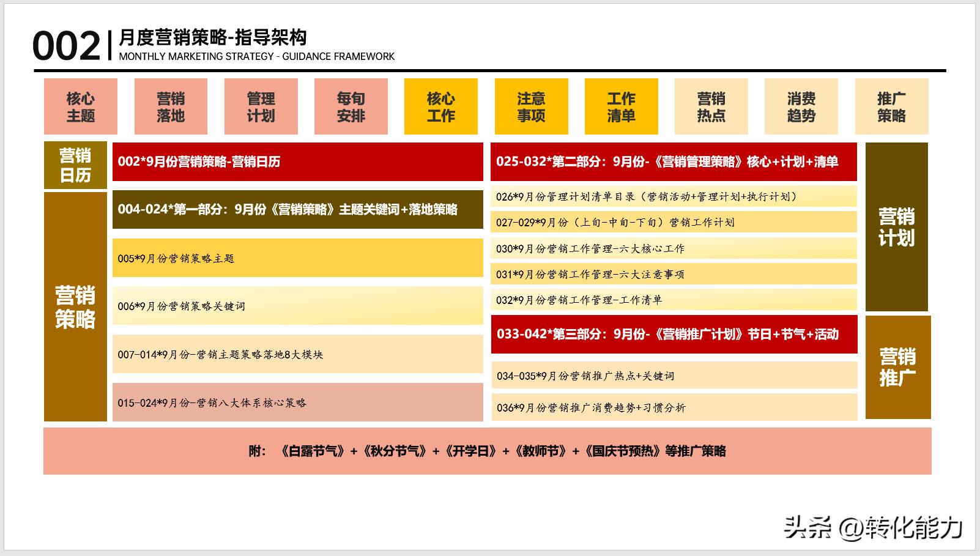Select the highlighted 核心工作 tile
Image resolution: width=980 pixels, height=556 pixels.
tap(440, 106)
